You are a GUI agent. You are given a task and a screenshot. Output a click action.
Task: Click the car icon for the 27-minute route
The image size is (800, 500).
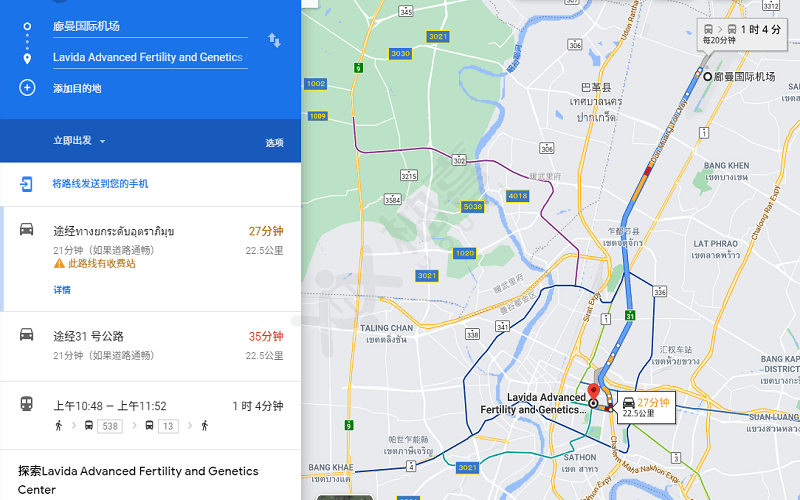(x=27, y=230)
